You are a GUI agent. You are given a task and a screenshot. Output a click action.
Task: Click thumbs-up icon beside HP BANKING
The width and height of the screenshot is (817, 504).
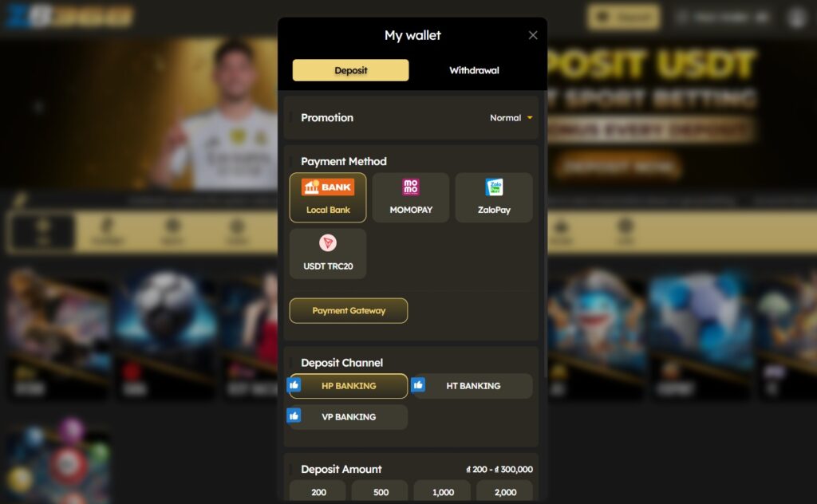pyautogui.click(x=294, y=384)
